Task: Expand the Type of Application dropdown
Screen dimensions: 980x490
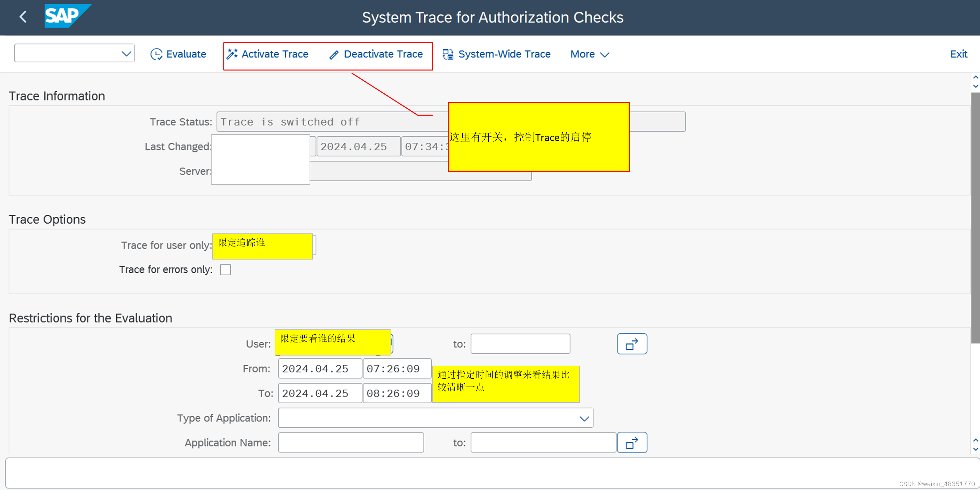Action: click(584, 419)
